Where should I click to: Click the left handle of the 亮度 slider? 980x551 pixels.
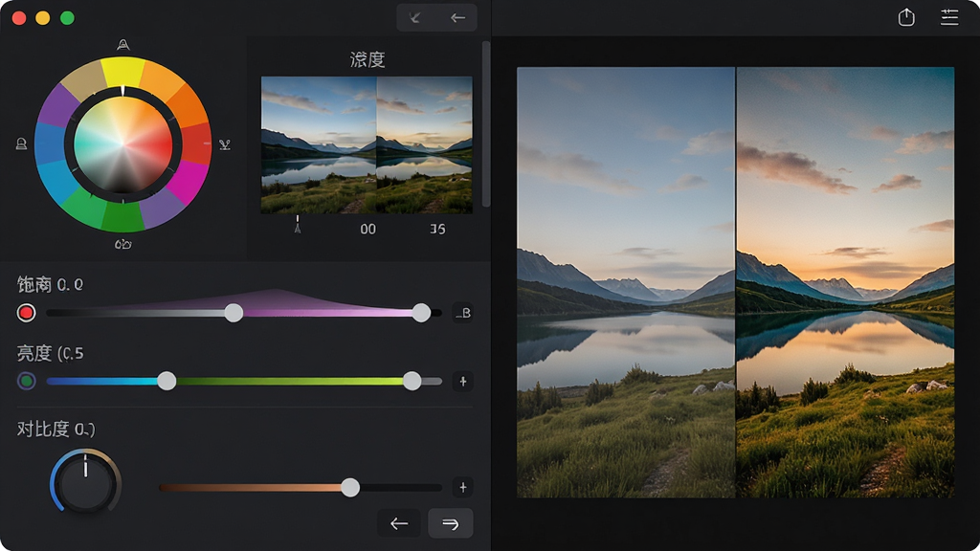[167, 381]
